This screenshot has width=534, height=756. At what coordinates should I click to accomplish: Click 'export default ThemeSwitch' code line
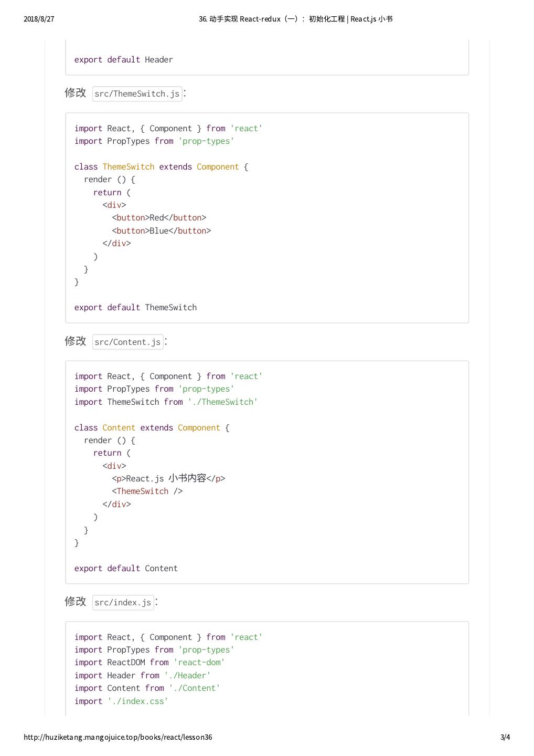click(135, 308)
